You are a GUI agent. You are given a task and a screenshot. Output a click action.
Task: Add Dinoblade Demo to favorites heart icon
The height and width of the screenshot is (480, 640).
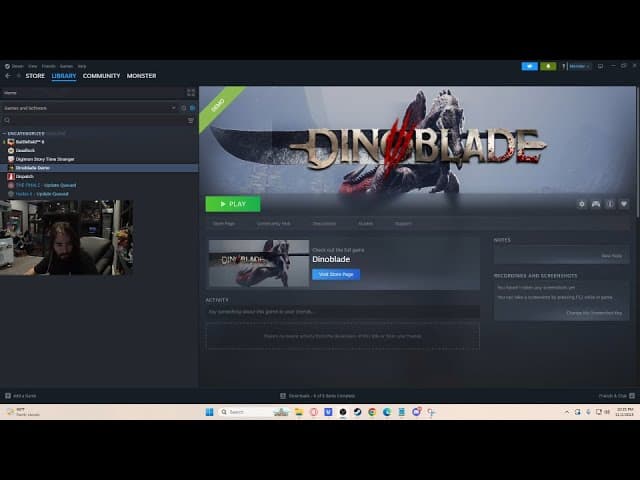click(x=624, y=204)
